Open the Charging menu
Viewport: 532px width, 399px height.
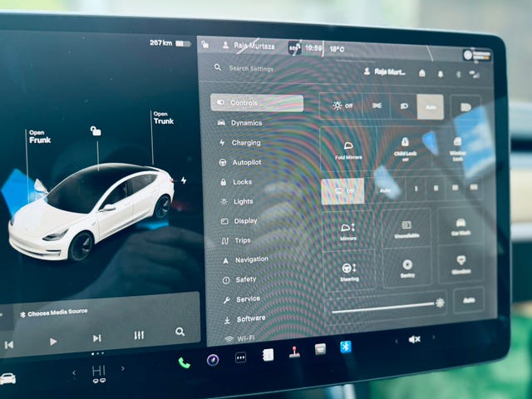click(x=240, y=143)
